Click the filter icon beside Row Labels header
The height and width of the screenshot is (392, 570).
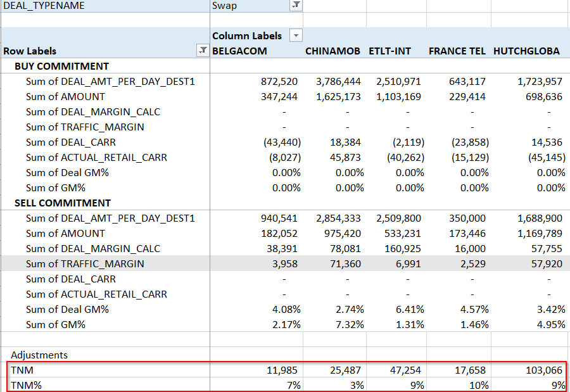coord(203,51)
